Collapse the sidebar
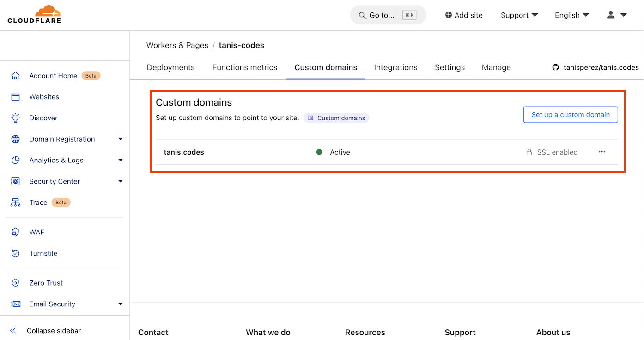This screenshot has height=340, width=644. point(47,330)
